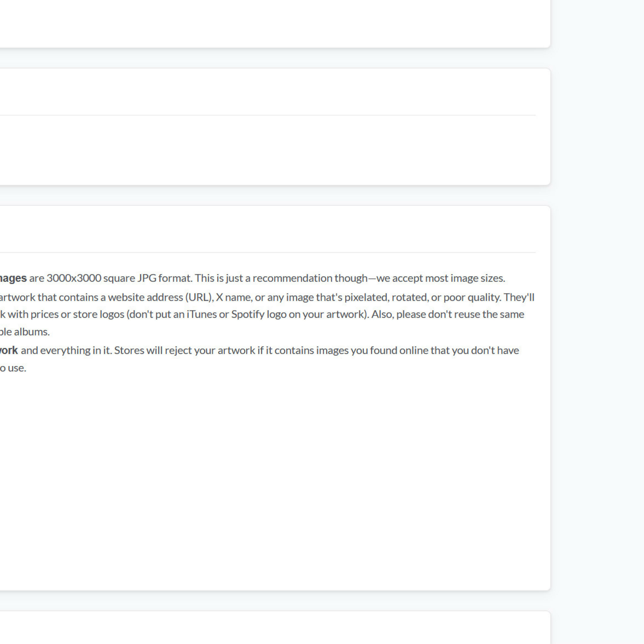Click the blank area of the top card
The image size is (644, 644).
(273, 22)
